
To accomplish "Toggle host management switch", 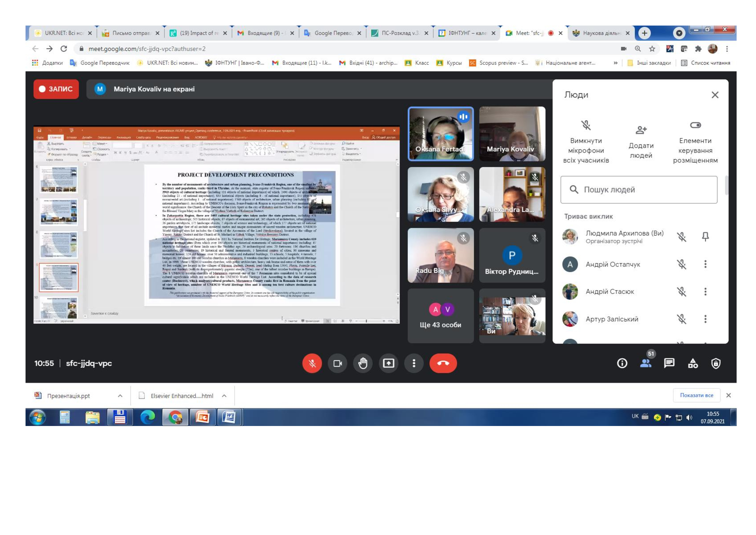I will [x=695, y=125].
